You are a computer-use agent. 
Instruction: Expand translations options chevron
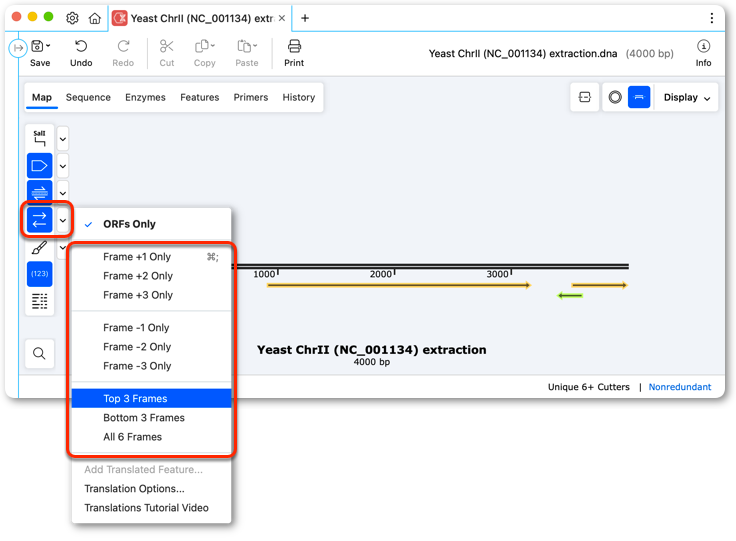(x=63, y=220)
